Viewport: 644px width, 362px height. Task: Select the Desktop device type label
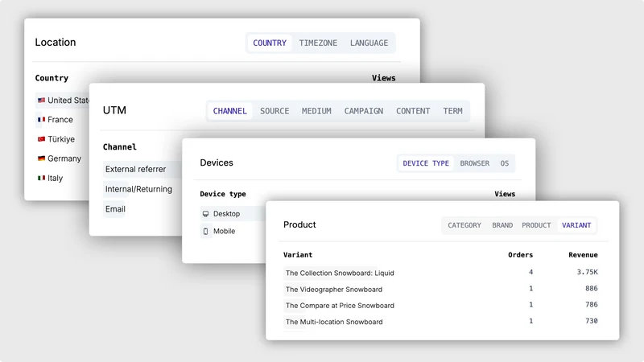click(x=226, y=214)
